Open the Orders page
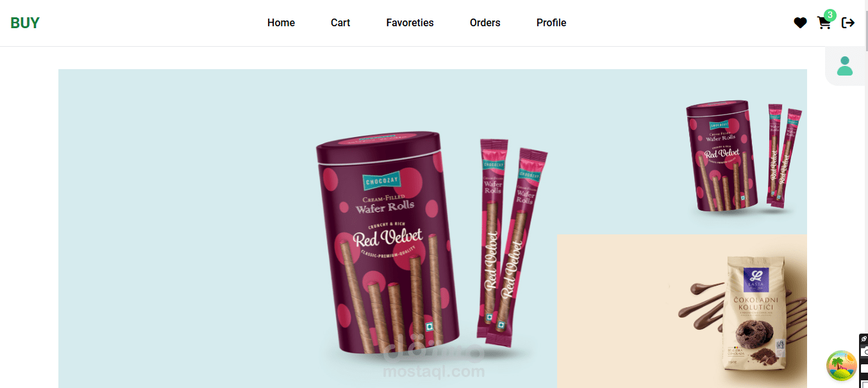This screenshot has width=868, height=388. (485, 23)
